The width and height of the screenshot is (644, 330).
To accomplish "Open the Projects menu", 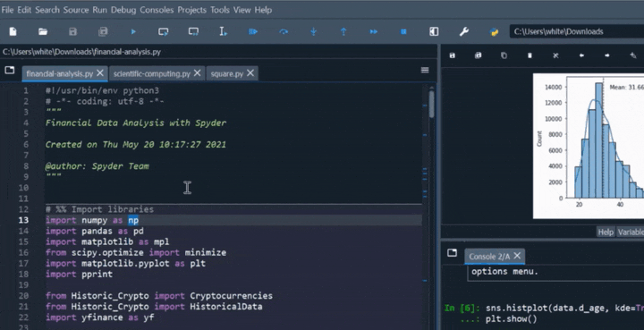I will (x=191, y=10).
